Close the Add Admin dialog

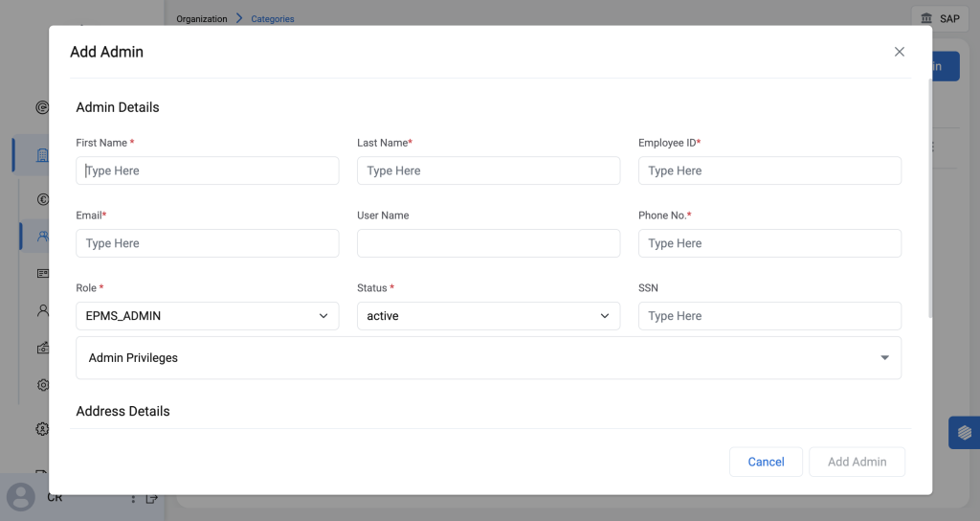899,52
